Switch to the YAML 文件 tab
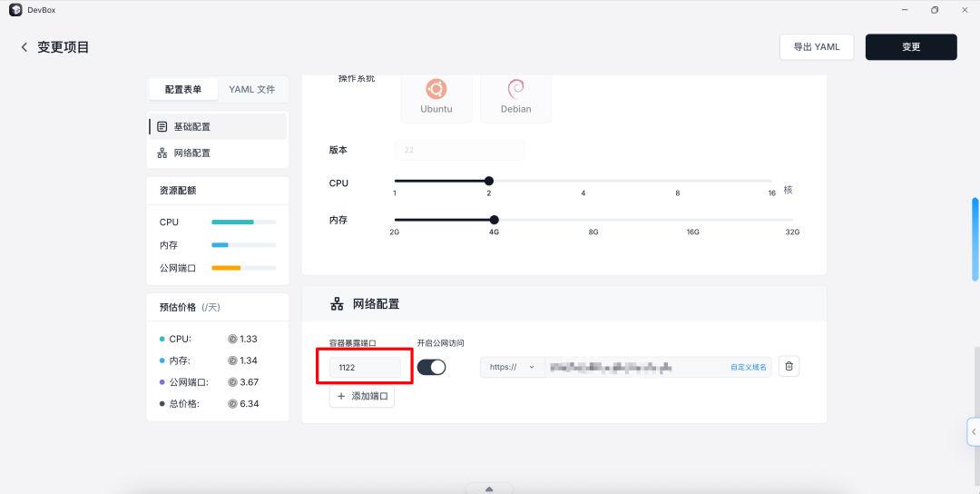980x494 pixels. click(x=252, y=89)
